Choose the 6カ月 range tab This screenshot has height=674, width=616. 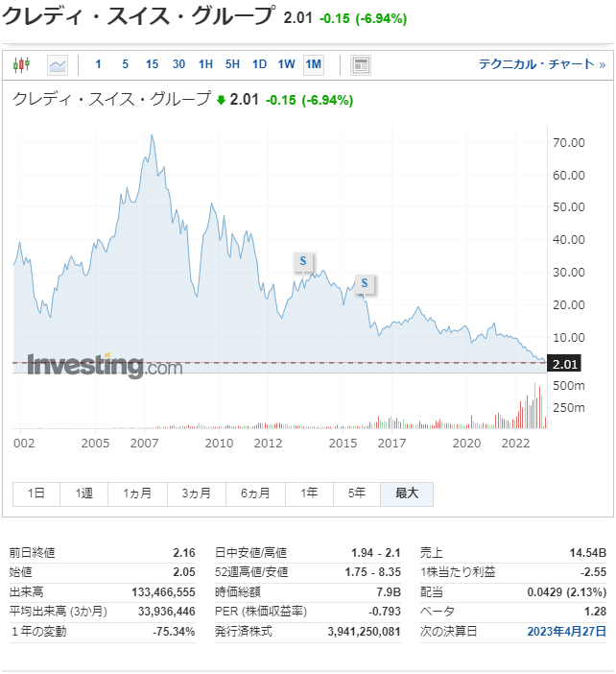click(255, 493)
